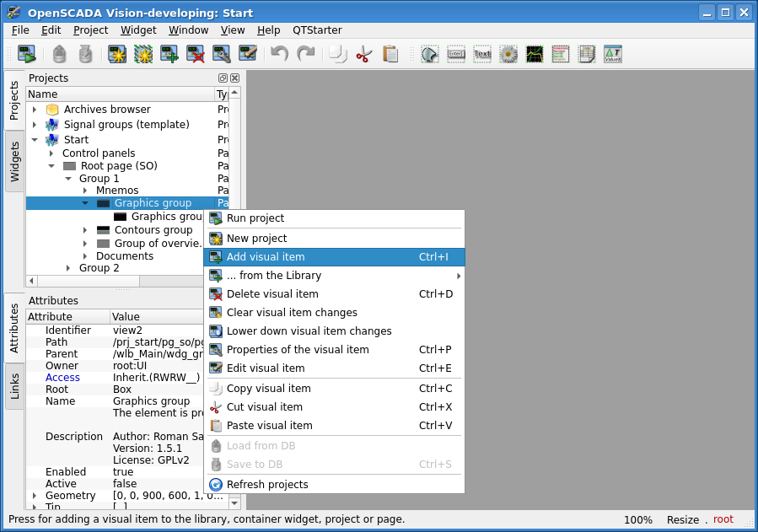Select the Attributes side tab

(14, 328)
